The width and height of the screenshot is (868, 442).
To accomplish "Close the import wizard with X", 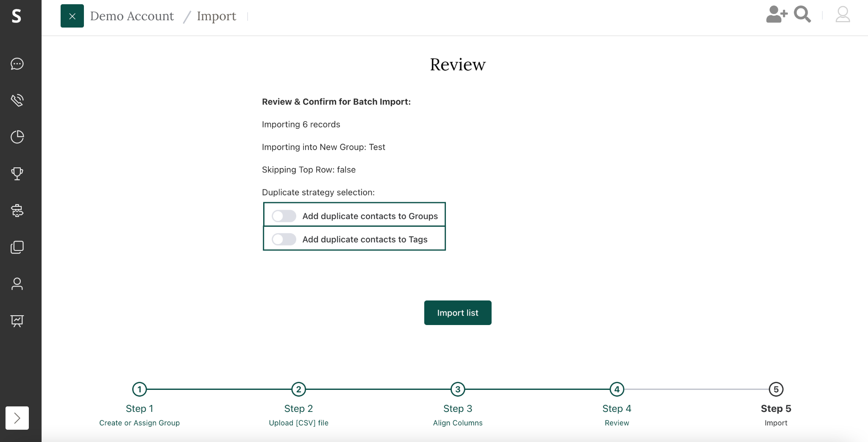I will [72, 16].
